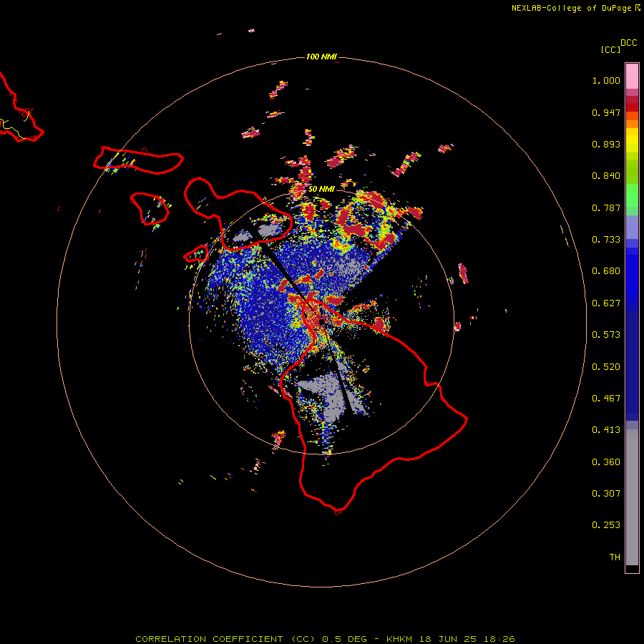Click the 0.893 scale value
Screen dimensions: 644x644
[606, 144]
